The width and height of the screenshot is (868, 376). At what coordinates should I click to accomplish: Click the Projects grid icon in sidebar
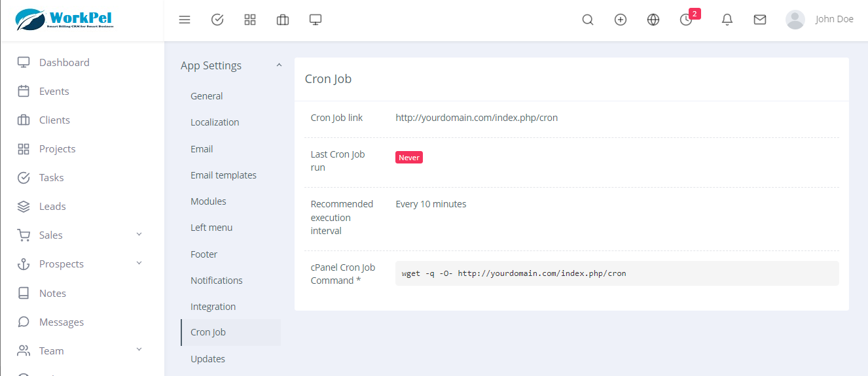click(x=24, y=149)
